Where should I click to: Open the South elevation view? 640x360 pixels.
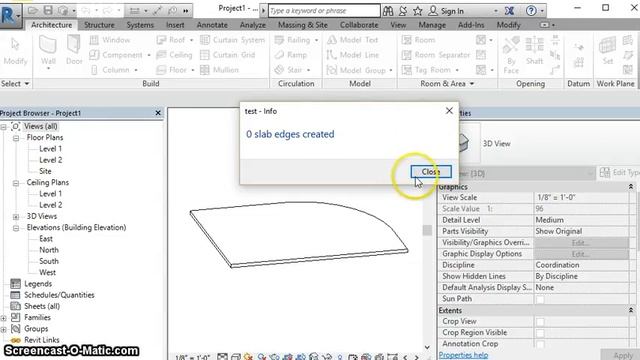click(x=49, y=261)
